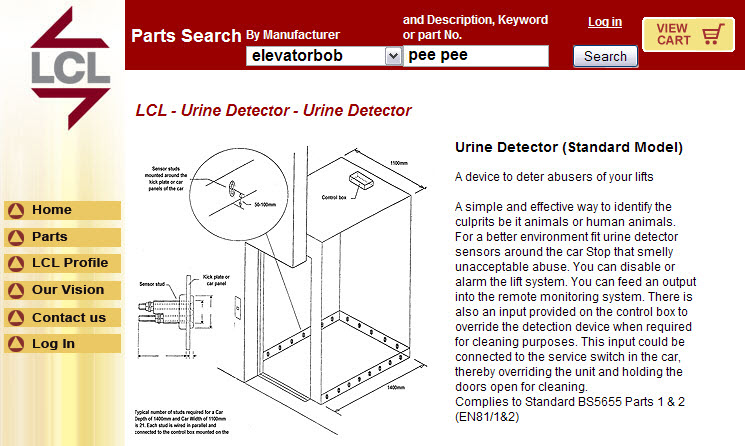The height and width of the screenshot is (446, 745).
Task: Click the 'Control box' diagram label
Action: [x=334, y=198]
